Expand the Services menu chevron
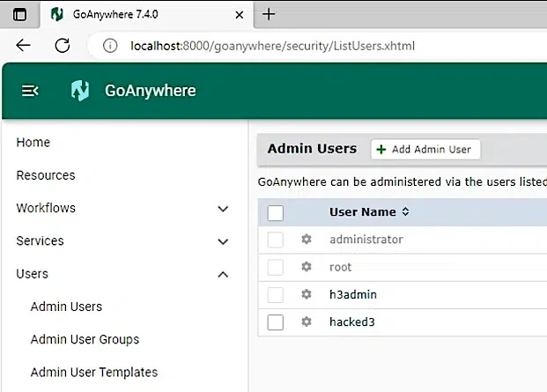Image resolution: width=547 pixels, height=392 pixels. click(223, 241)
